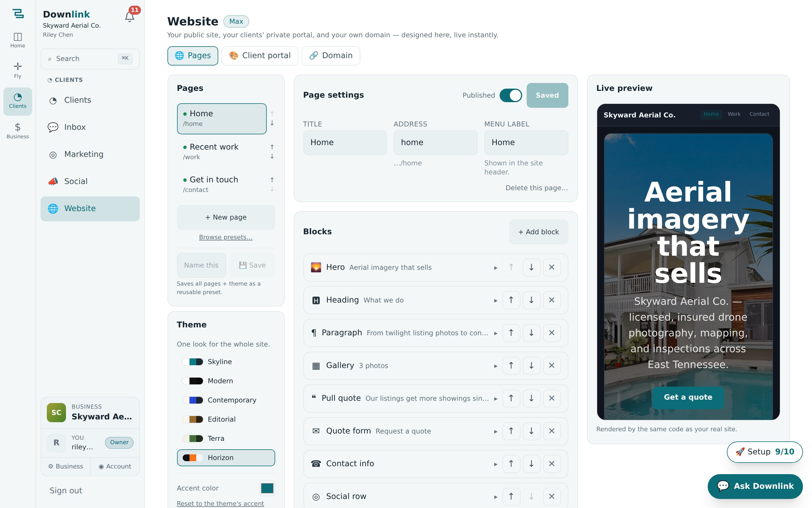Select the Contemporary theme
812x508 pixels.
click(x=226, y=400)
